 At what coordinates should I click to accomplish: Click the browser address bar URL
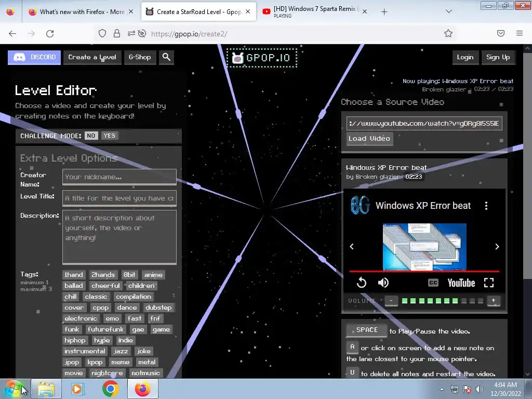(189, 34)
